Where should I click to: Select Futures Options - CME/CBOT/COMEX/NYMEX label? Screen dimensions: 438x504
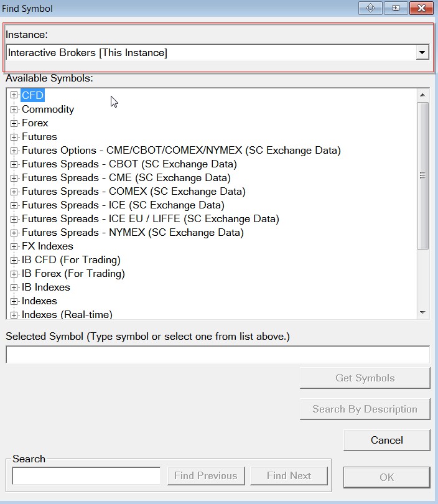pyautogui.click(x=181, y=151)
